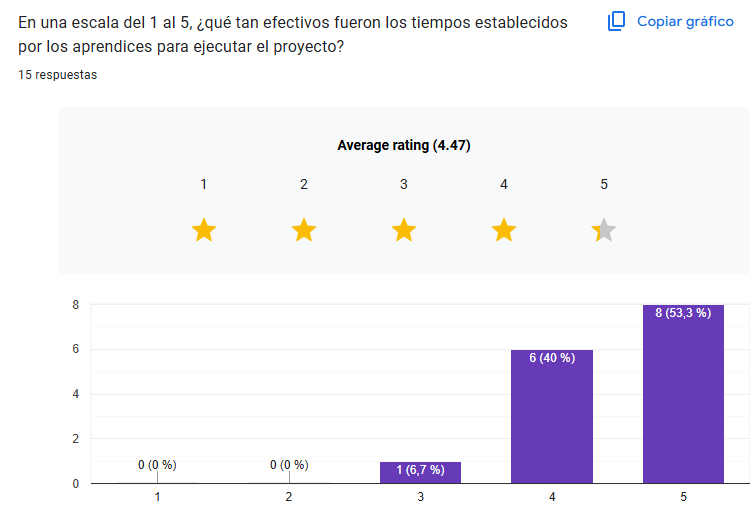The height and width of the screenshot is (525, 755).
Task: Click the first gold star
Action: (x=204, y=231)
